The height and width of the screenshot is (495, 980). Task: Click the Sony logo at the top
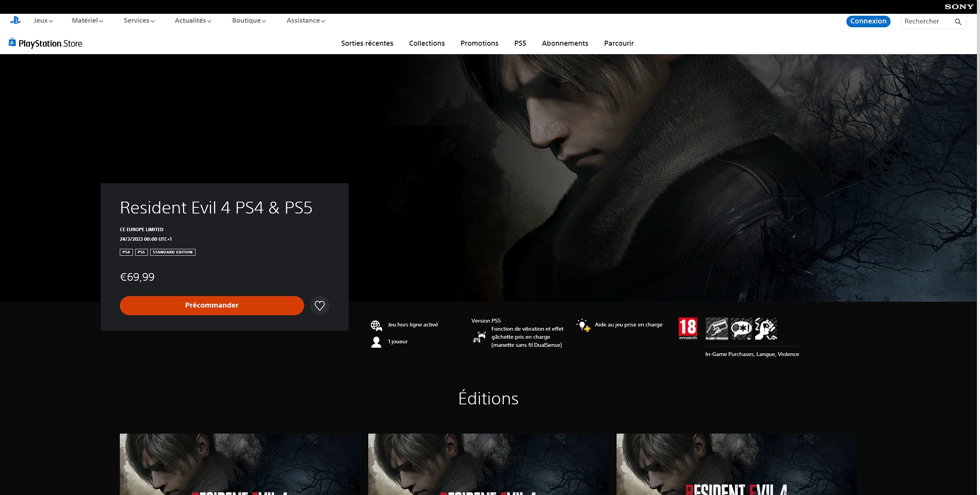pos(959,6)
